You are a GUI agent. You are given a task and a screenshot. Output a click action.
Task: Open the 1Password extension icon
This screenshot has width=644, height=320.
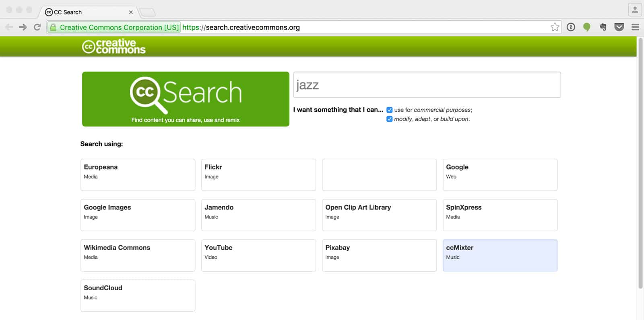click(571, 27)
